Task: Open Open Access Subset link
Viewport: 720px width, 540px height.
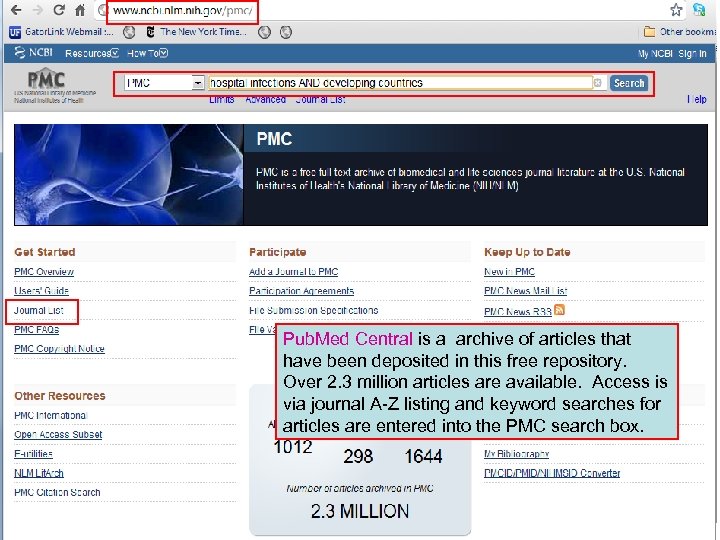Action: (x=58, y=435)
